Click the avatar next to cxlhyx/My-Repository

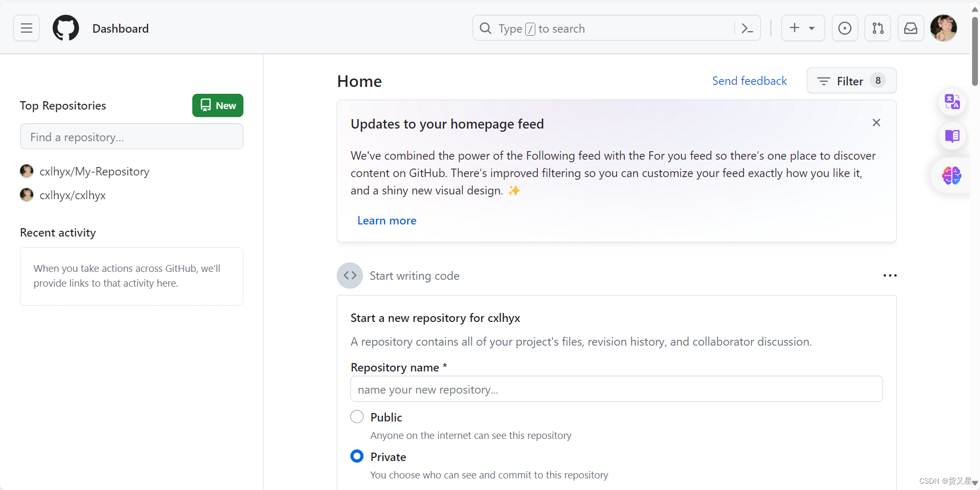click(x=26, y=171)
